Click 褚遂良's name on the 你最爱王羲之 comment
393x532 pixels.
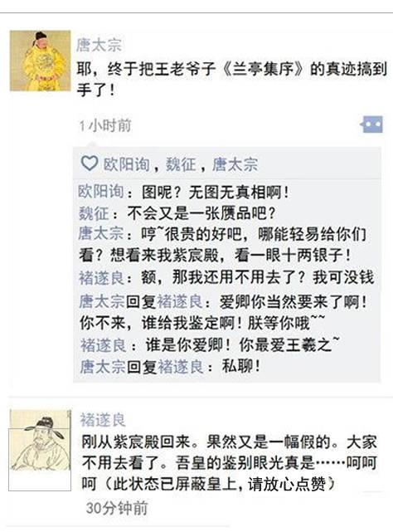(x=103, y=345)
